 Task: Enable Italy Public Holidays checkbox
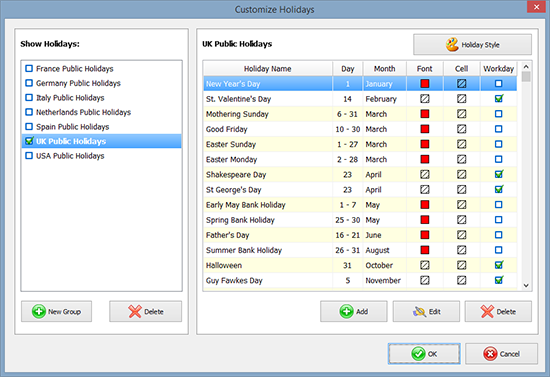coord(29,97)
